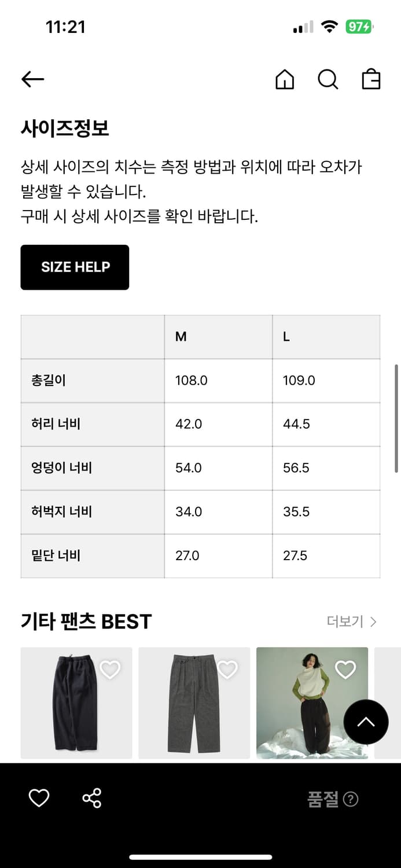This screenshot has height=868, width=401.
Task: Toggle the wishlist heart on the black pants
Action: pyautogui.click(x=110, y=668)
